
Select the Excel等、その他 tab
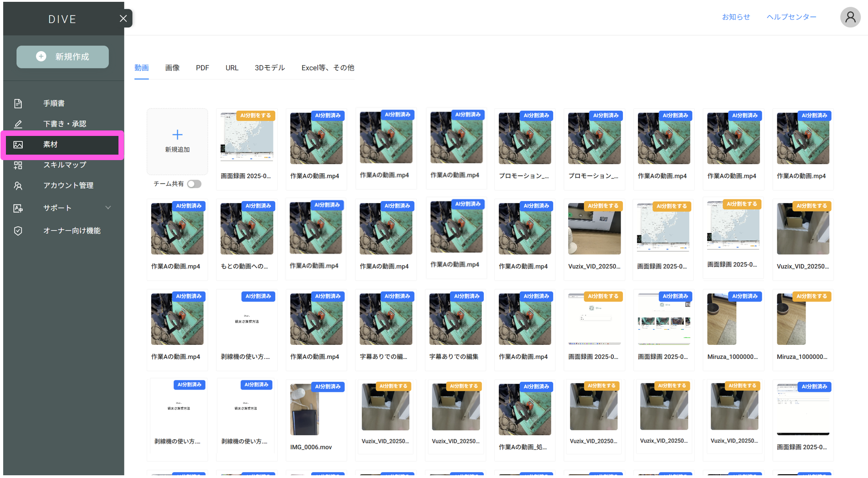(328, 68)
